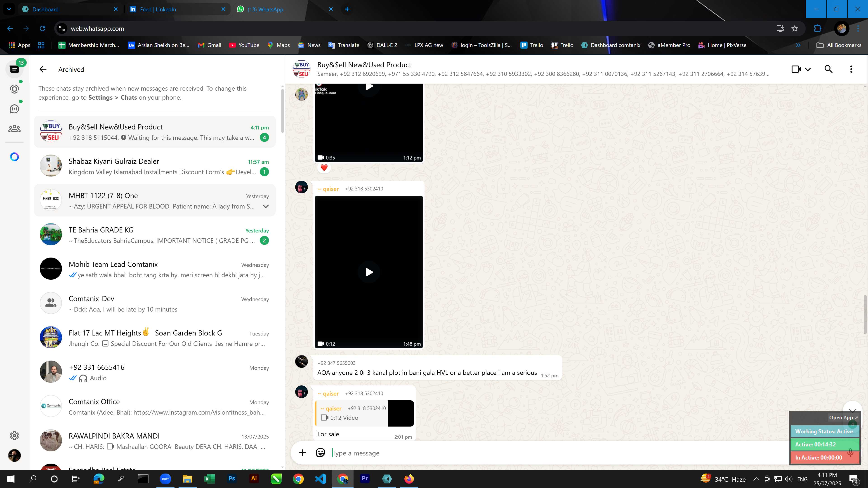Open the Gmail bookmark
The image size is (868, 488).
pyautogui.click(x=209, y=45)
